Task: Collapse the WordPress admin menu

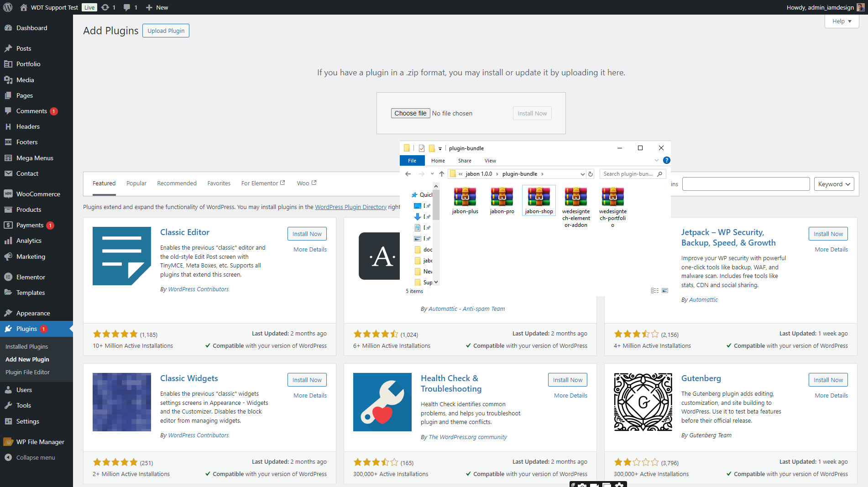Action: pyautogui.click(x=36, y=457)
